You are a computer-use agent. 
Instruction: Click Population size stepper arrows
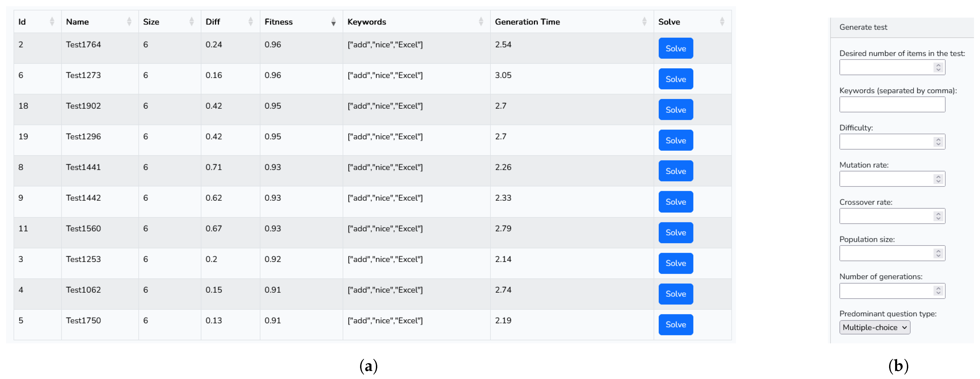pyautogui.click(x=938, y=253)
